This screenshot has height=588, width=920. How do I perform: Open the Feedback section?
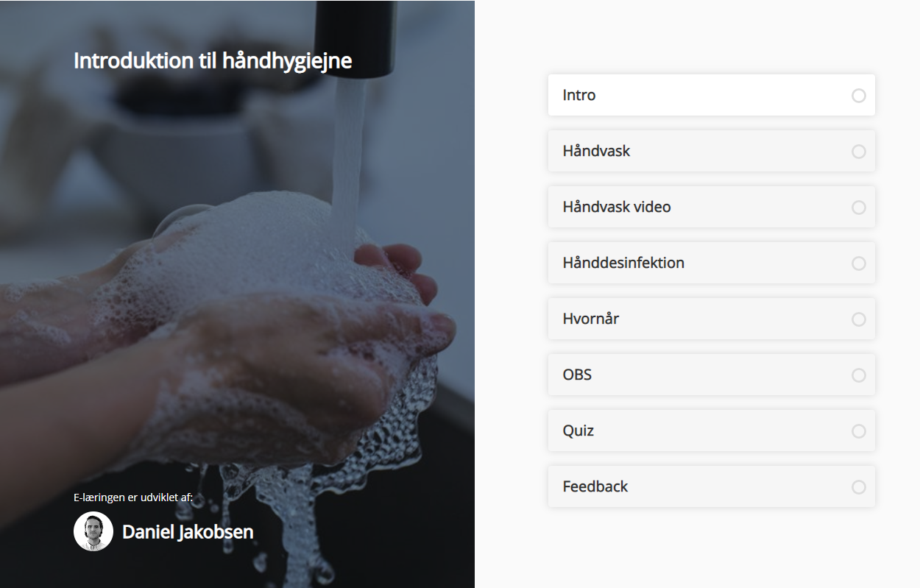coord(711,486)
